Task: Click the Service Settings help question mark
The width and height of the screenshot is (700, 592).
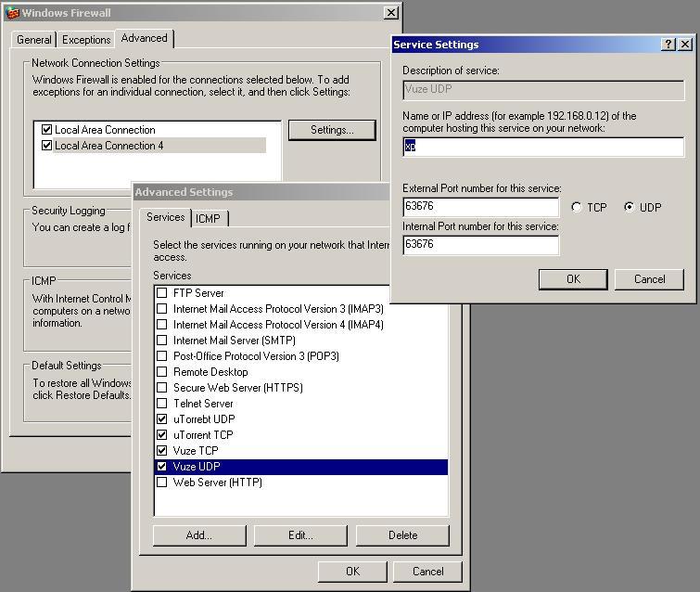Action: point(668,45)
